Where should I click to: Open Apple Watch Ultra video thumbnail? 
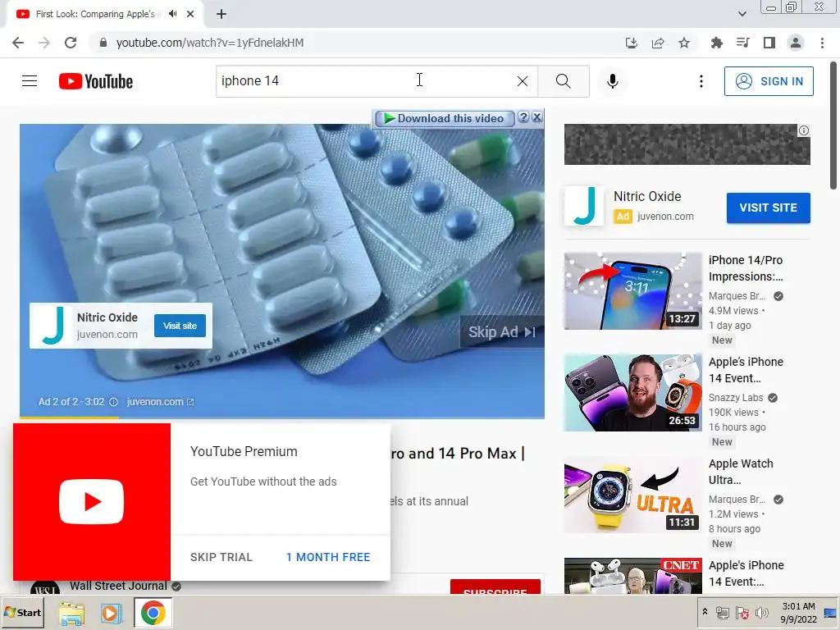pyautogui.click(x=632, y=495)
